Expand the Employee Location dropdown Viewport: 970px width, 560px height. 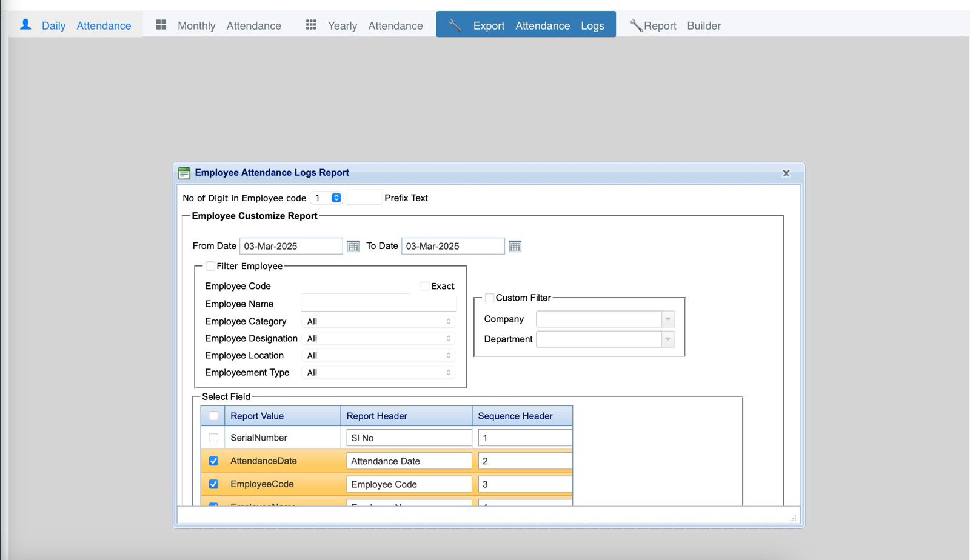378,355
